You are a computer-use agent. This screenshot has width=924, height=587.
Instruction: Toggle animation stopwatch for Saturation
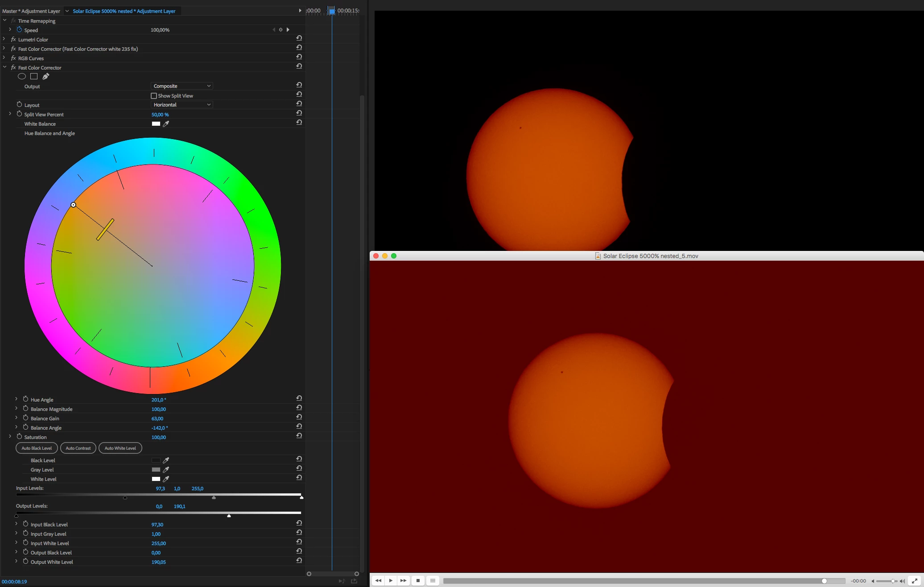click(x=19, y=437)
